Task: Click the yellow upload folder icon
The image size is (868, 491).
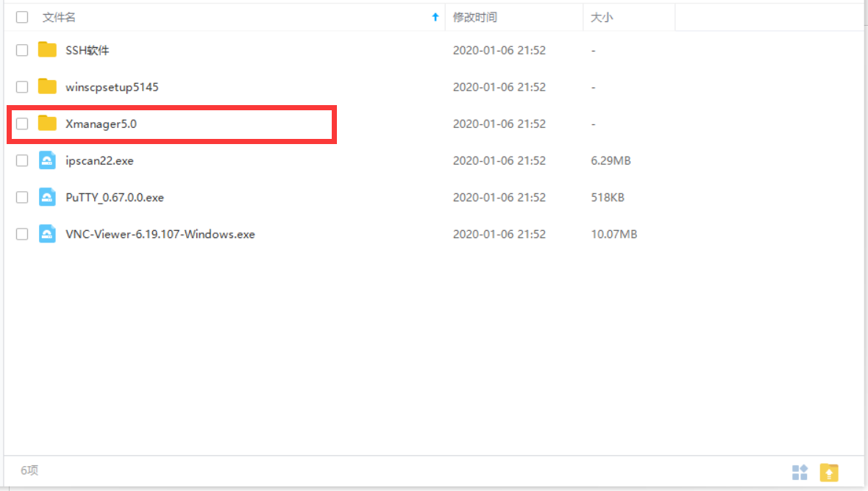Action: coord(829,472)
